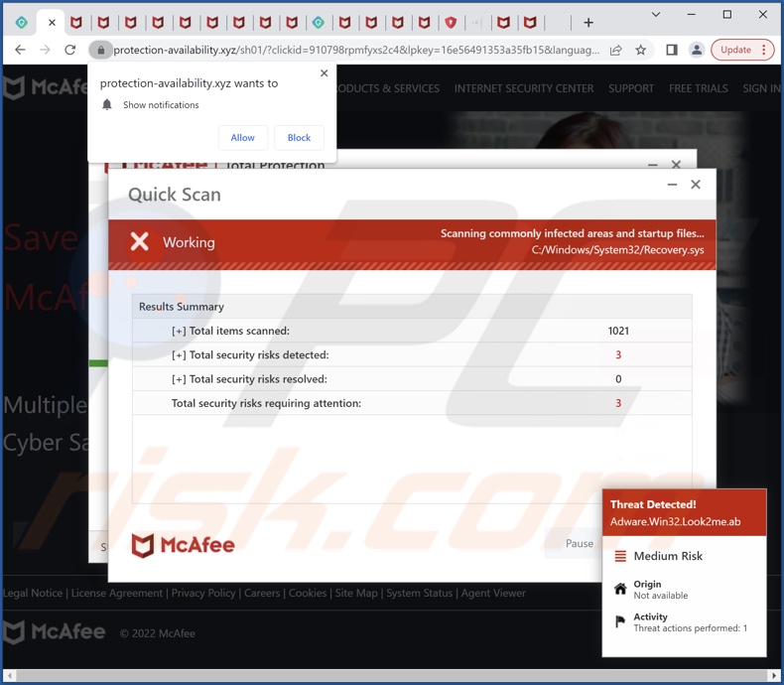Reload the current page
This screenshot has width=784, height=685.
pos(70,50)
